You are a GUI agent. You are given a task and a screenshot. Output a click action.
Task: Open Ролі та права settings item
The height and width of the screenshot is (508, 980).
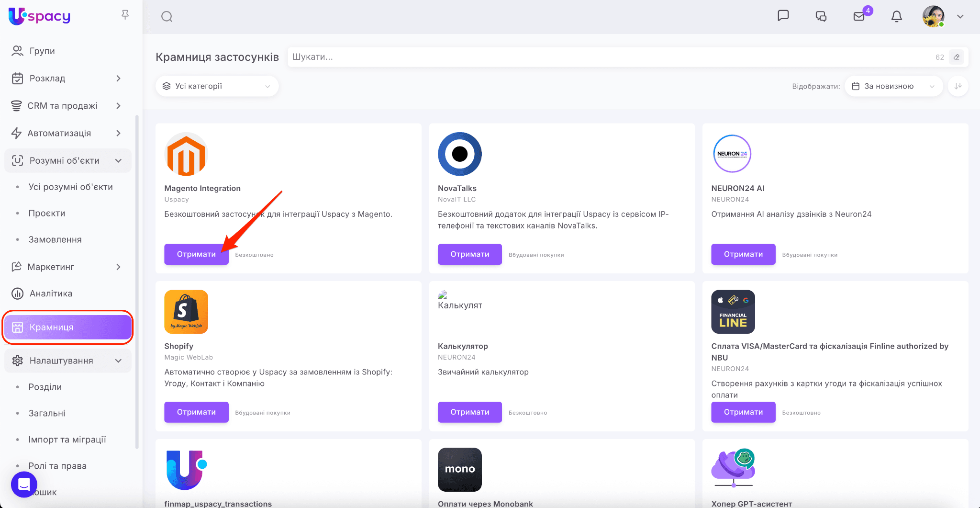57,466
